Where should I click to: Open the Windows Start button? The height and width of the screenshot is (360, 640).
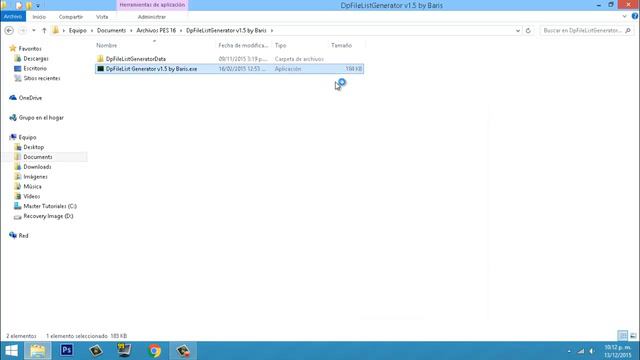click(x=11, y=351)
